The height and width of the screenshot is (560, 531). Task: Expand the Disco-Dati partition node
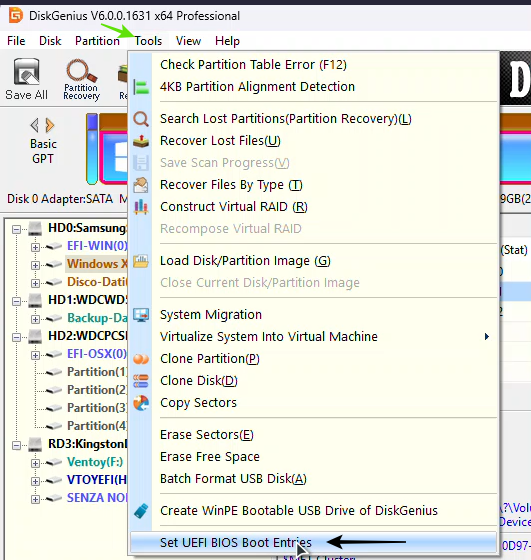pyautogui.click(x=35, y=283)
